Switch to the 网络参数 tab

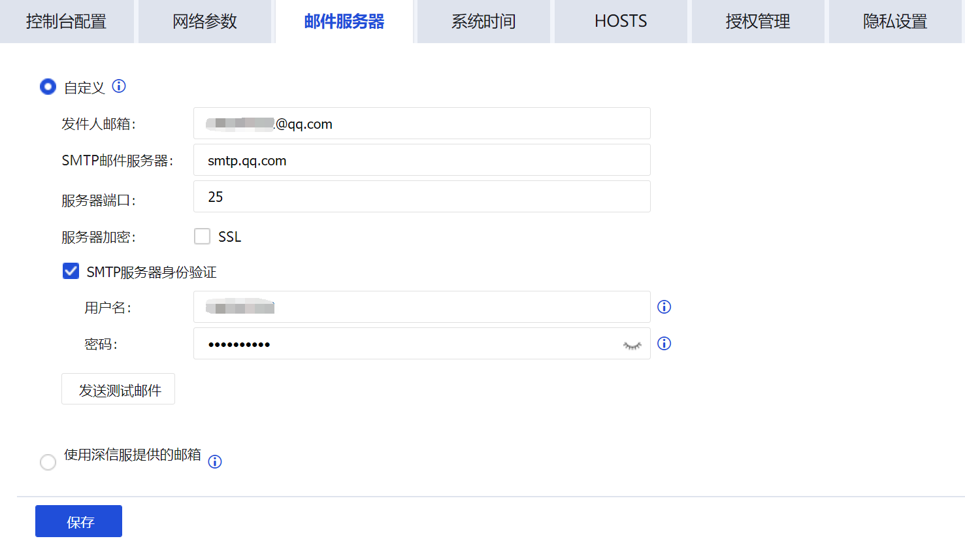click(204, 22)
